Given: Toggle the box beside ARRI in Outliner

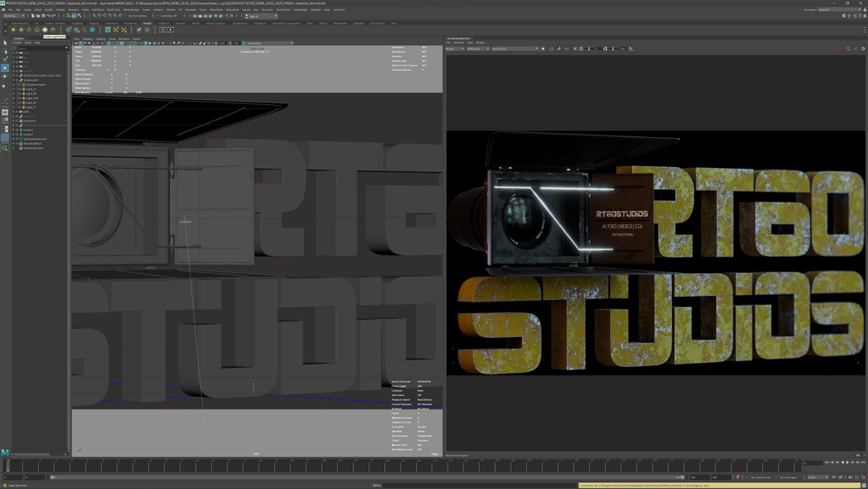Looking at the screenshot, I should (x=17, y=112).
